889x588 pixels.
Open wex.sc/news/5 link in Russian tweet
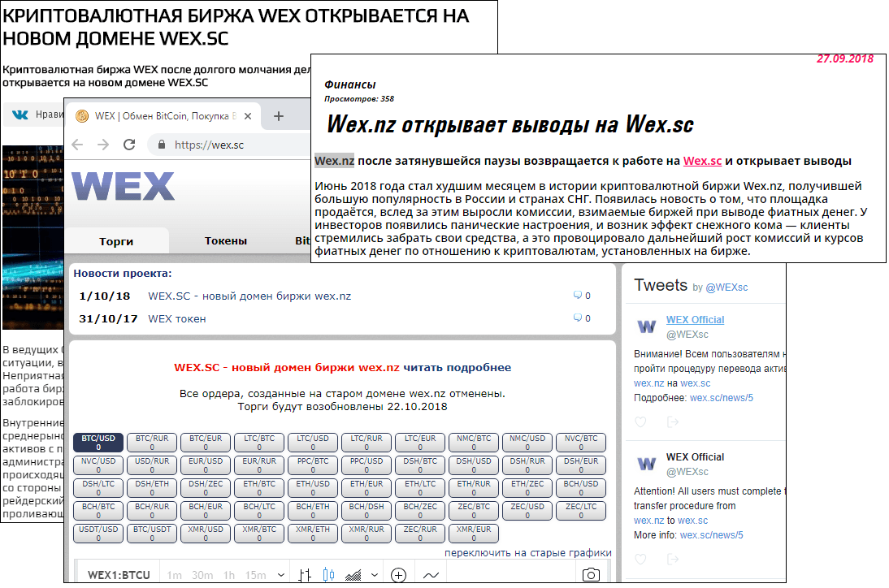tap(721, 398)
